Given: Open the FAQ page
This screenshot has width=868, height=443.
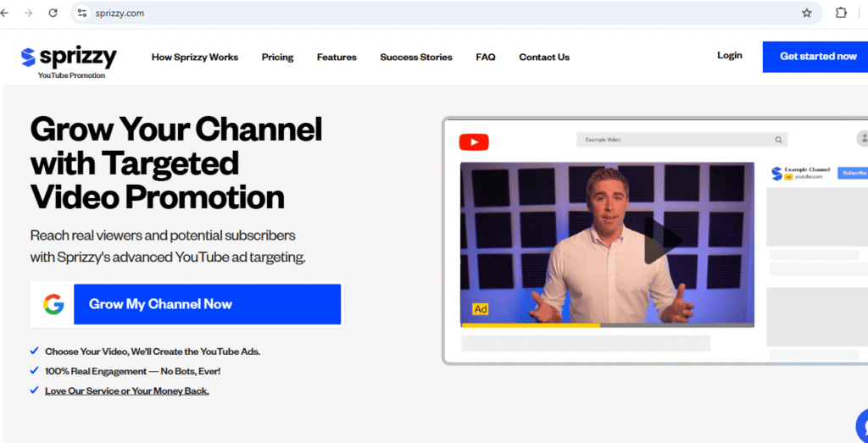Looking at the screenshot, I should (486, 57).
